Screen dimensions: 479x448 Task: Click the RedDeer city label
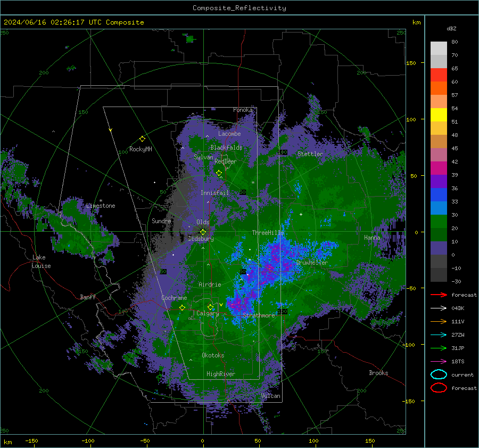click(226, 161)
